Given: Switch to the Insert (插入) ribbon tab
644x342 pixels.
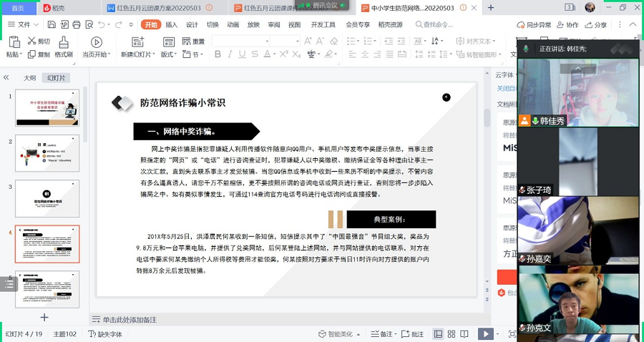Looking at the screenshot, I should pos(171,24).
